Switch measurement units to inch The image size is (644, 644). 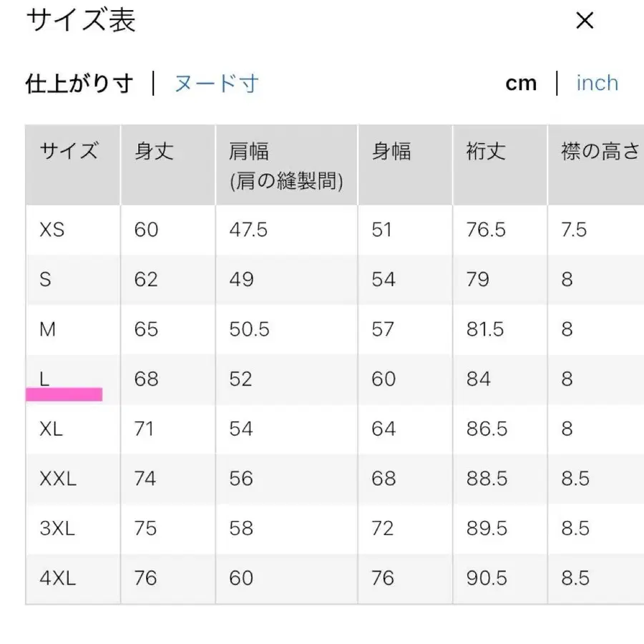coord(597,83)
